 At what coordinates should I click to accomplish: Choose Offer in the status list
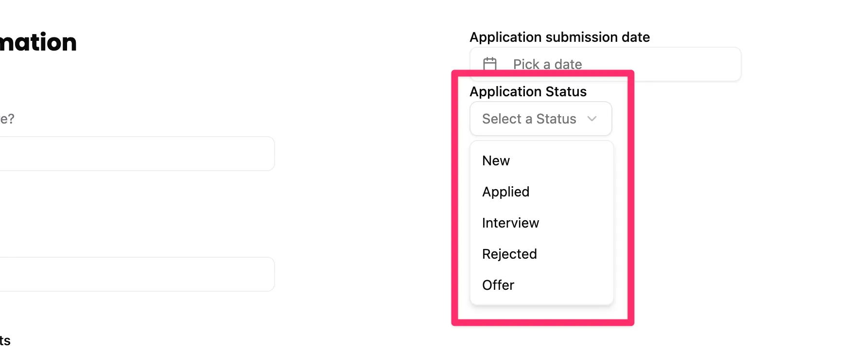(498, 285)
